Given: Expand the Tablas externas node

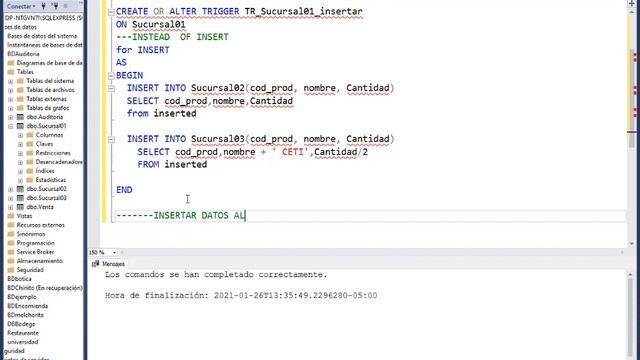Looking at the screenshot, I should [11, 99].
